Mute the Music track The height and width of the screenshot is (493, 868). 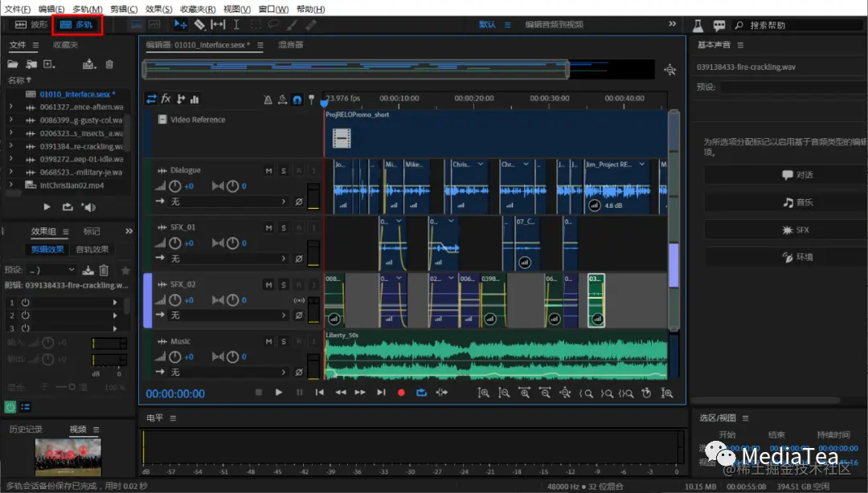[x=269, y=342]
